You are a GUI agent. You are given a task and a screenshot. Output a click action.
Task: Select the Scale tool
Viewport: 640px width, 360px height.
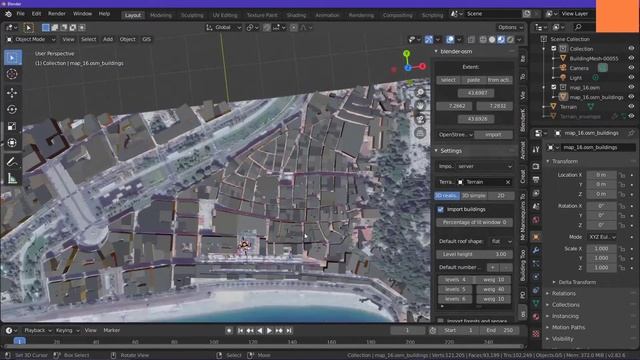(12, 126)
